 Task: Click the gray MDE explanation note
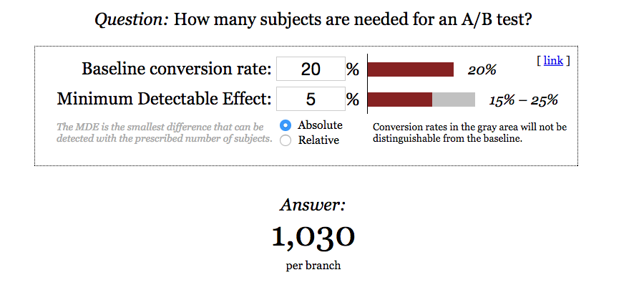coord(163,132)
